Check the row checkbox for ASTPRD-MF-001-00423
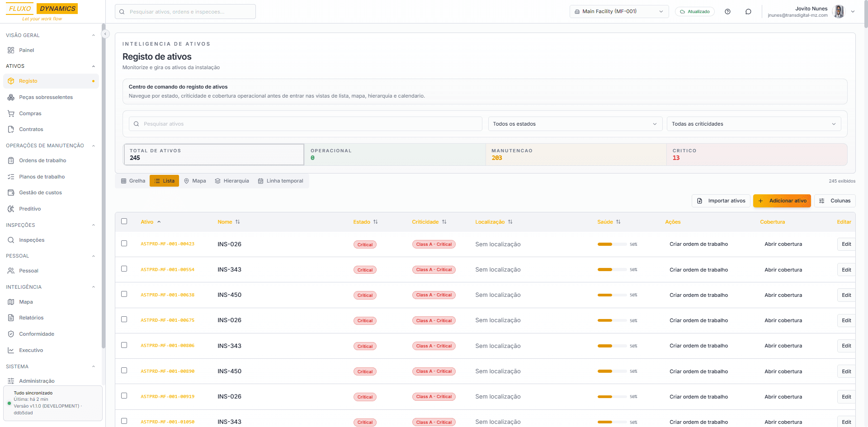The width and height of the screenshot is (868, 427). 124,244
